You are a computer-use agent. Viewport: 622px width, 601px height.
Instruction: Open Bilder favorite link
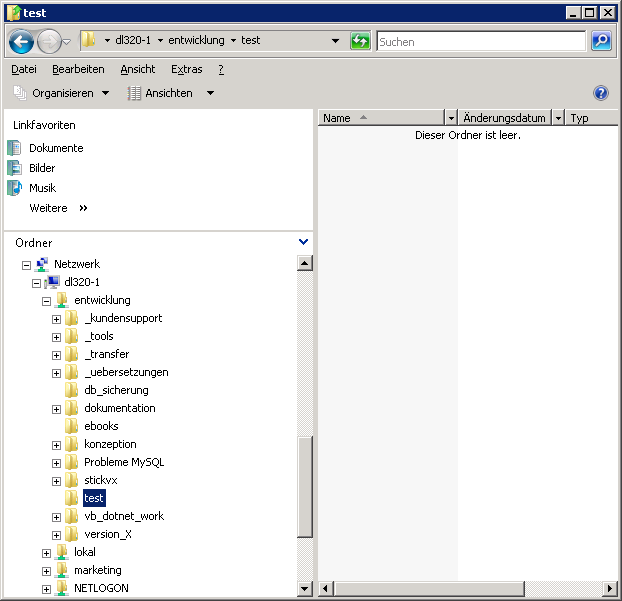(x=42, y=168)
